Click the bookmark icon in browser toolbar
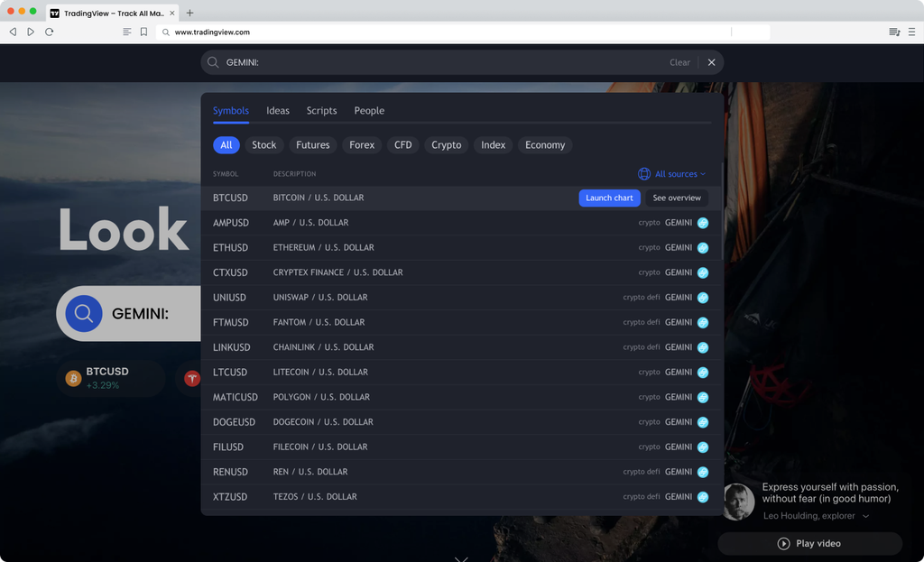 (143, 32)
